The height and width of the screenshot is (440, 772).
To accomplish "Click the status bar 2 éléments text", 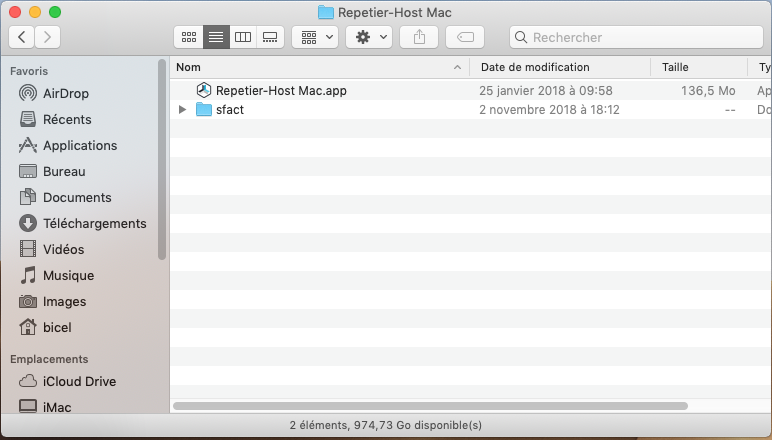I will tap(386, 425).
